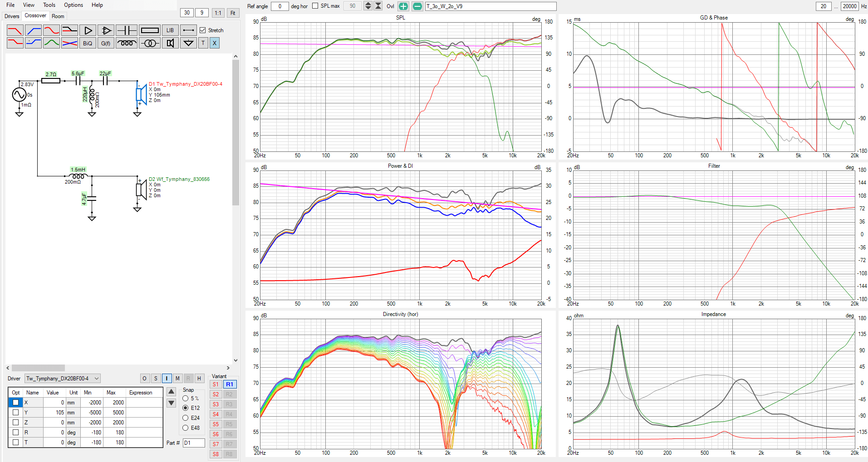868x462 pixels.
Task: Click the SPL max stepper arrows
Action: tap(368, 6)
